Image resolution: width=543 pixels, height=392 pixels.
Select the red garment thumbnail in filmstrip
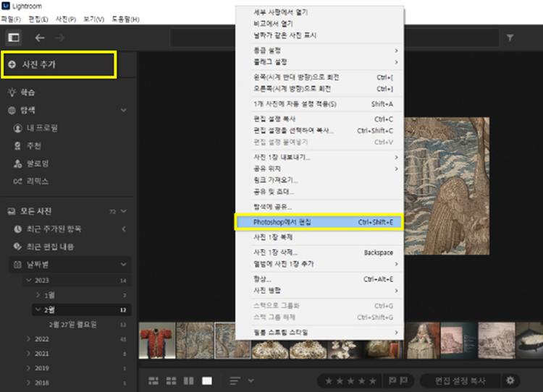156,340
